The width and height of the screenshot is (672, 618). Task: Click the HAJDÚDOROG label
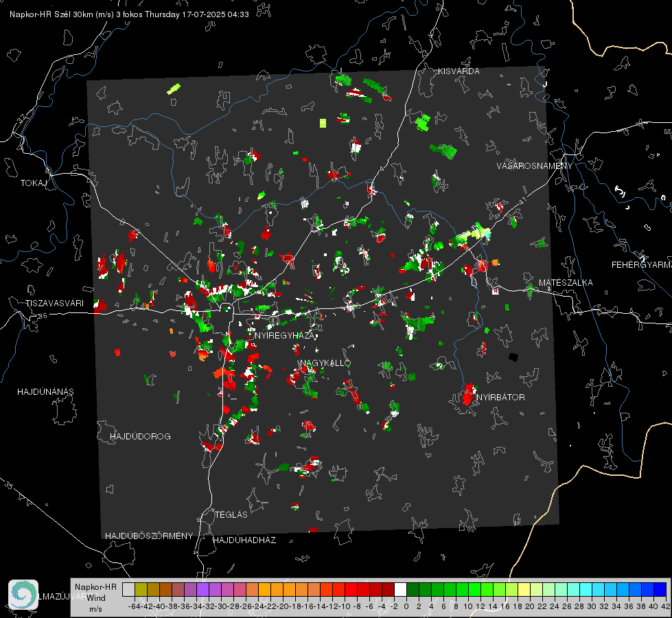[140, 436]
